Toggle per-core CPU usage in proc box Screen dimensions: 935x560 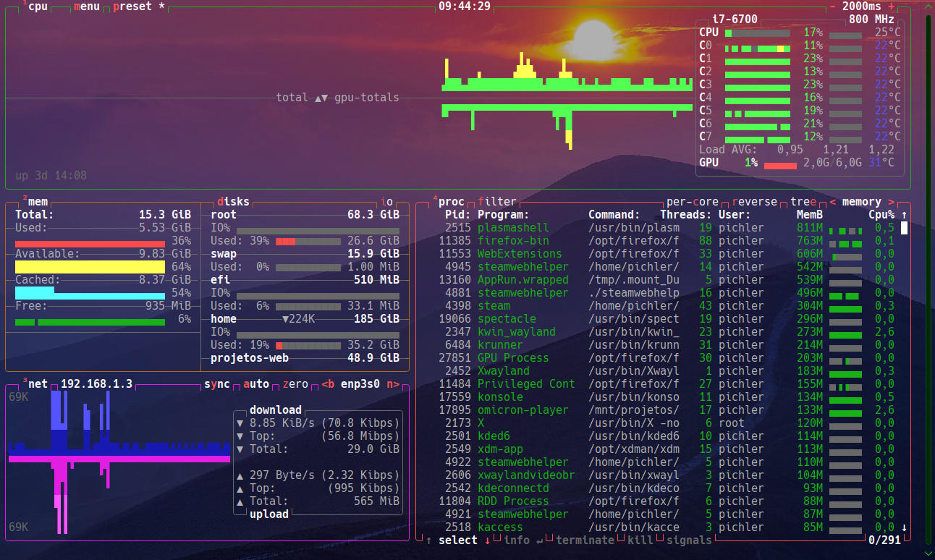[693, 202]
